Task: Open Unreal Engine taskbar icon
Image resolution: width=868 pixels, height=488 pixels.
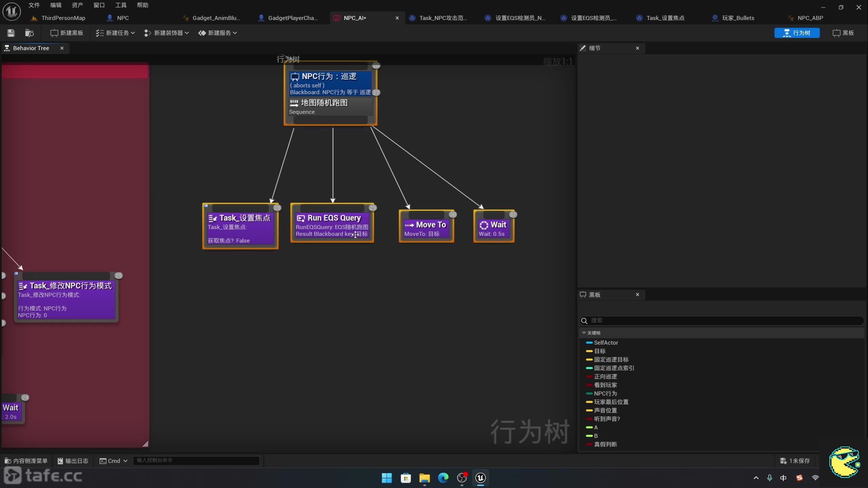Action: tap(480, 478)
